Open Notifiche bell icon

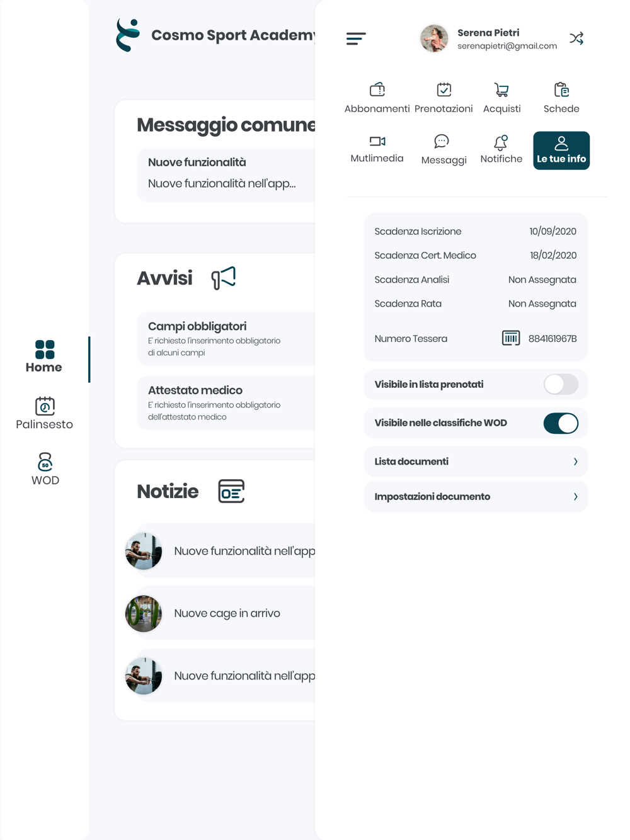coord(501,142)
